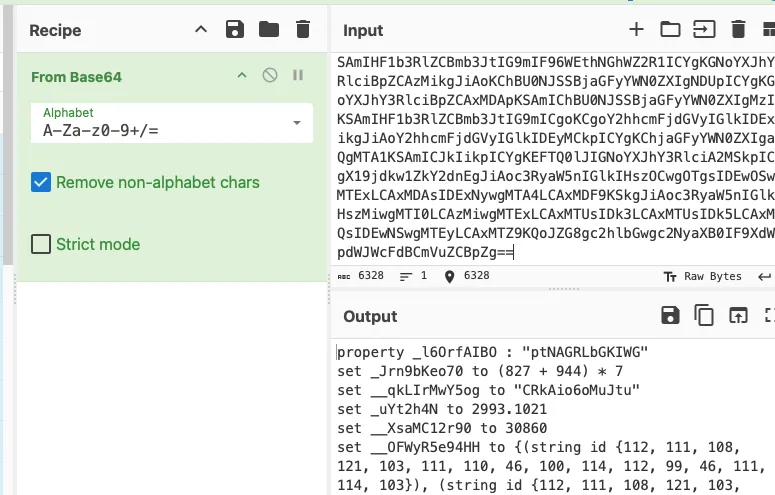This screenshot has height=495, width=775.
Task: Clear input and output with trash icon
Action: [x=738, y=30]
